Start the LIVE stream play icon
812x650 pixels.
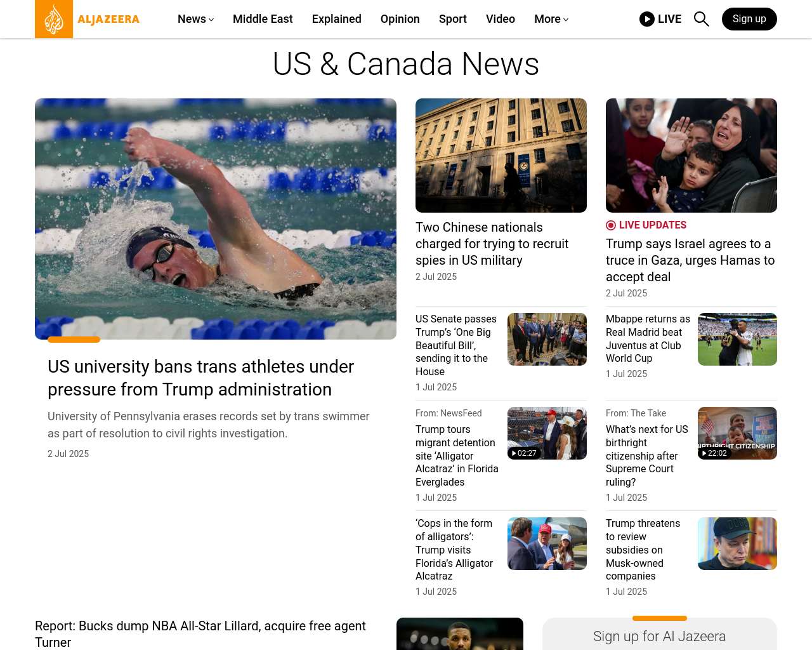click(x=647, y=19)
